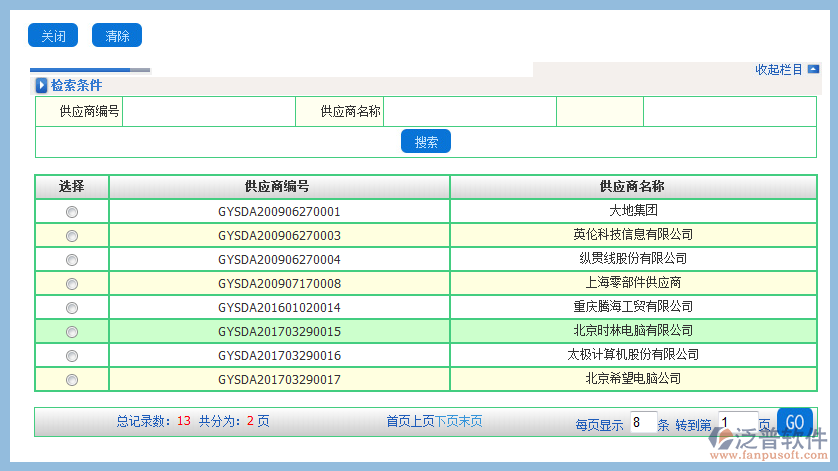This screenshot has height=471, width=838.
Task: Select radio for 英伦科技信息有限公司
Action: (x=72, y=236)
